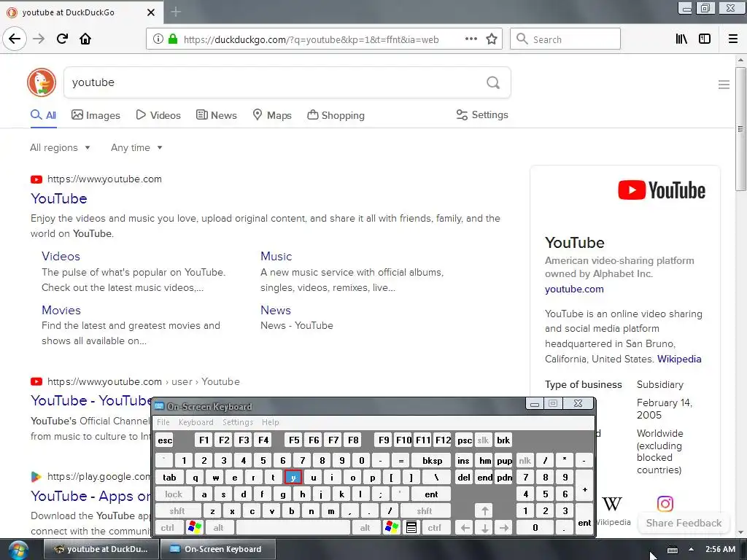Image resolution: width=747 pixels, height=560 pixels.
Task: Open the Firefox hamburger menu
Action: [733, 39]
